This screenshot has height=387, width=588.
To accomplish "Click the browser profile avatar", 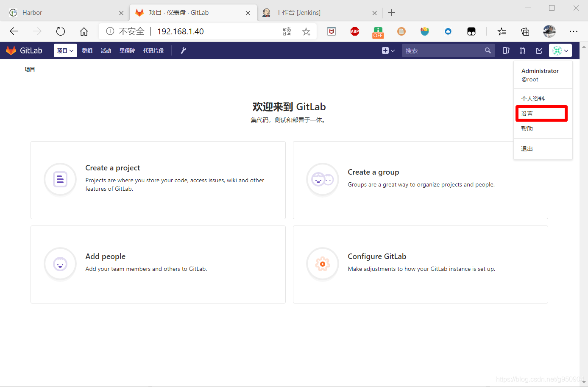I will pos(549,31).
